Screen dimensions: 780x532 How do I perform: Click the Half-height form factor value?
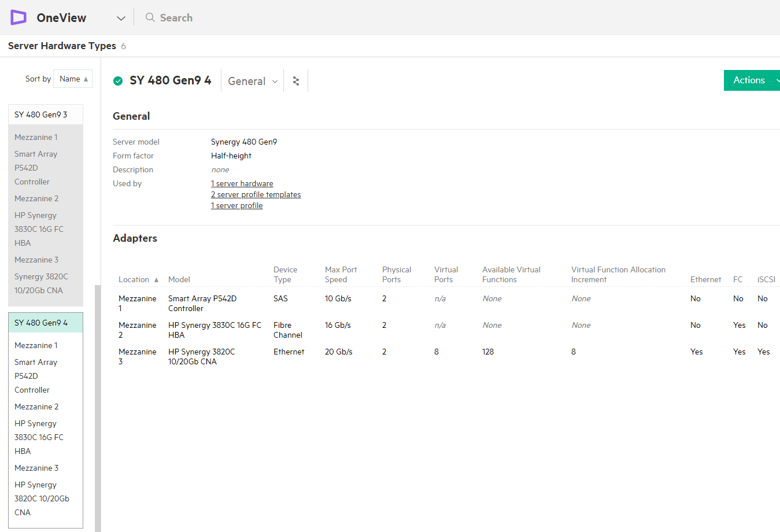tap(231, 156)
